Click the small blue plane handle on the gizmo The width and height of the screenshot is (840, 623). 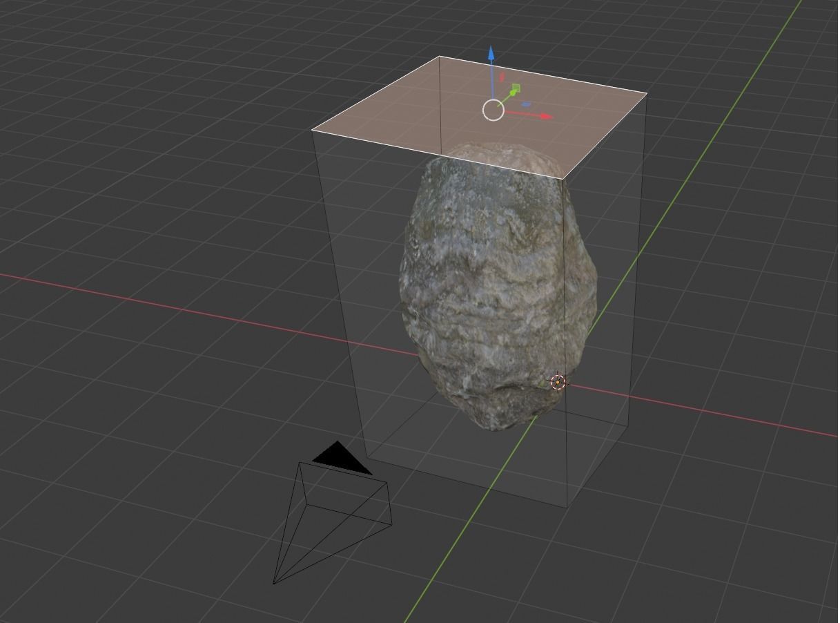point(526,104)
